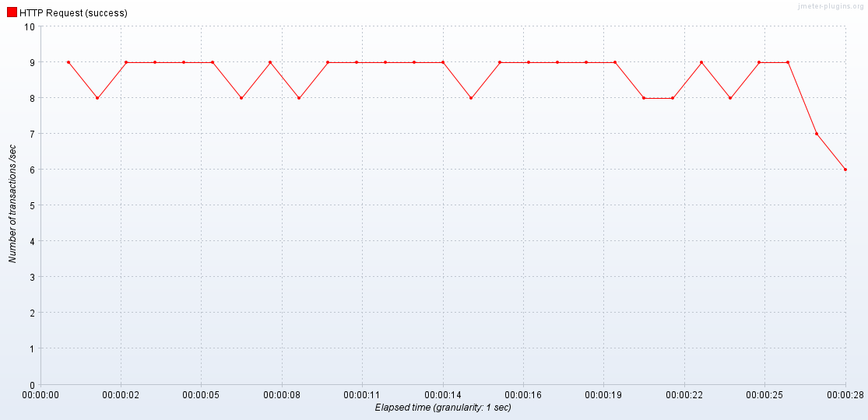
Task: Click x-axis tick label 00:00:16
Action: (x=523, y=395)
